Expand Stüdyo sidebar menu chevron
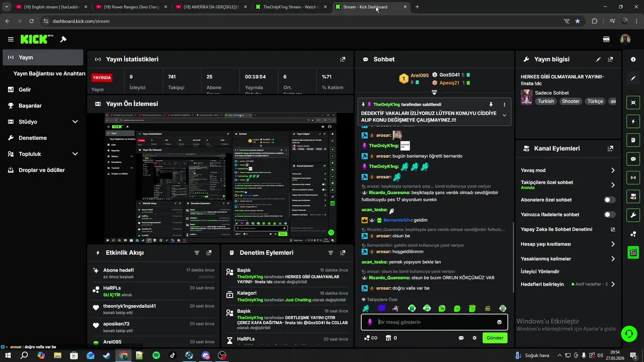The height and width of the screenshot is (362, 644). pos(75,122)
